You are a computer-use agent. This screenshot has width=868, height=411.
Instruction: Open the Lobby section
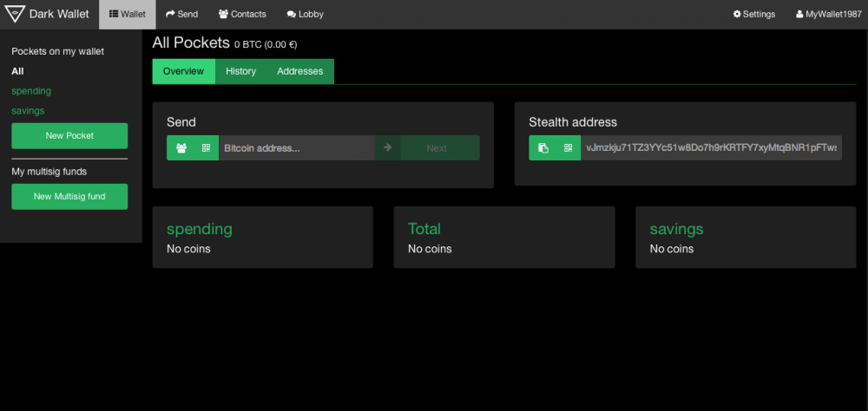coord(305,15)
